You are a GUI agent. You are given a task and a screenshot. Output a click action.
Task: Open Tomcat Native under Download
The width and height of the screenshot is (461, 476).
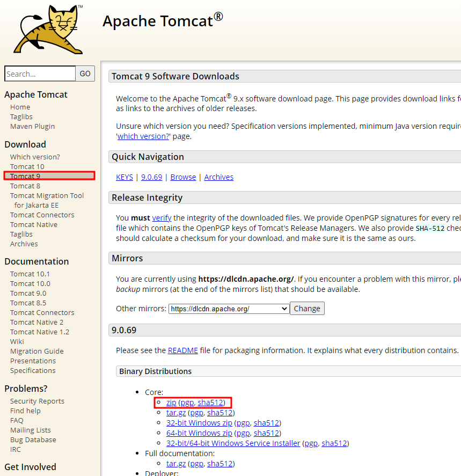coord(34,225)
